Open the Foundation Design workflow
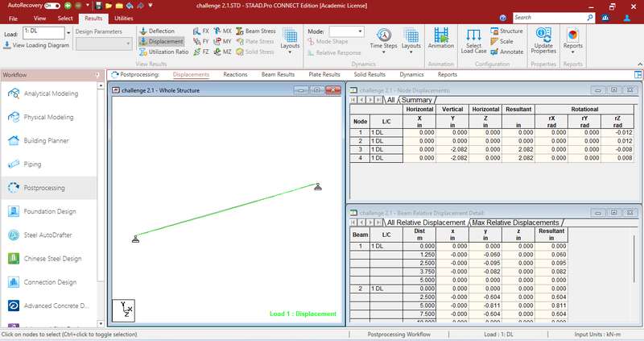The height and width of the screenshot is (341, 644). click(49, 211)
